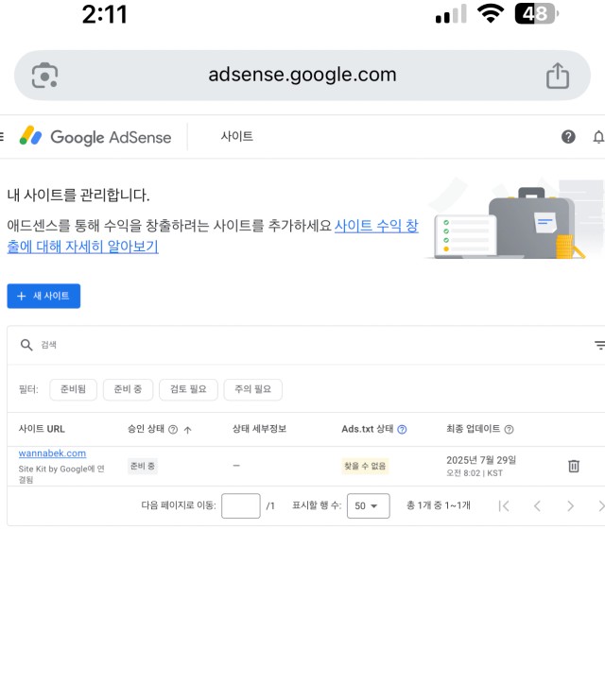The height and width of the screenshot is (700, 605).
Task: Click the 승인 상태 help icon
Action: tap(173, 430)
